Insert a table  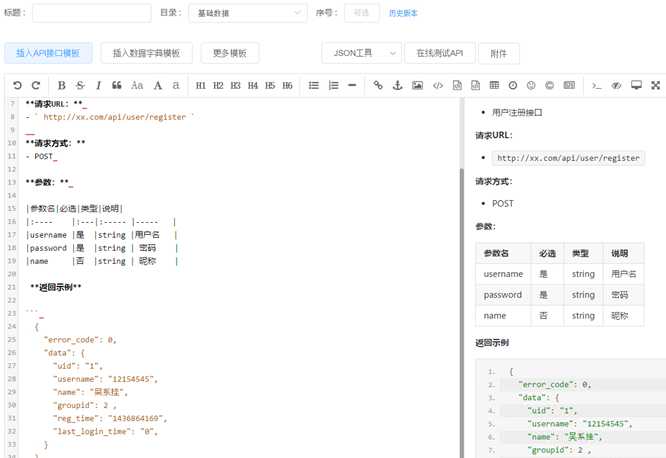coord(494,85)
